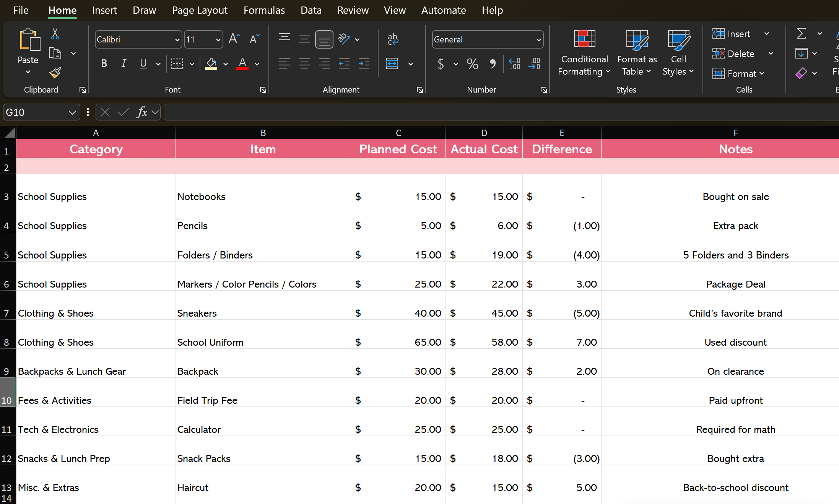Click the Percent Style icon
Viewport: 839px width, 504px height.
(x=473, y=63)
